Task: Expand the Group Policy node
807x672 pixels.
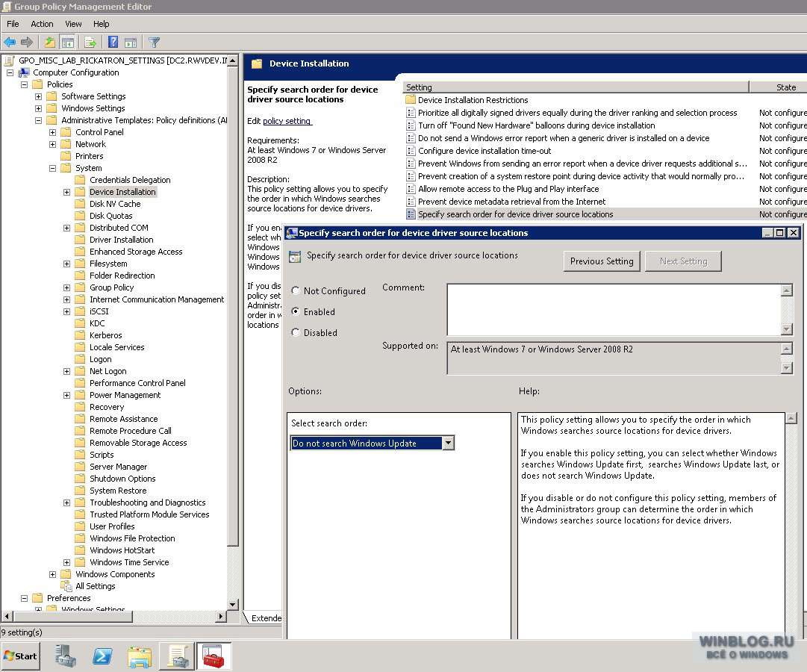Action: click(67, 288)
